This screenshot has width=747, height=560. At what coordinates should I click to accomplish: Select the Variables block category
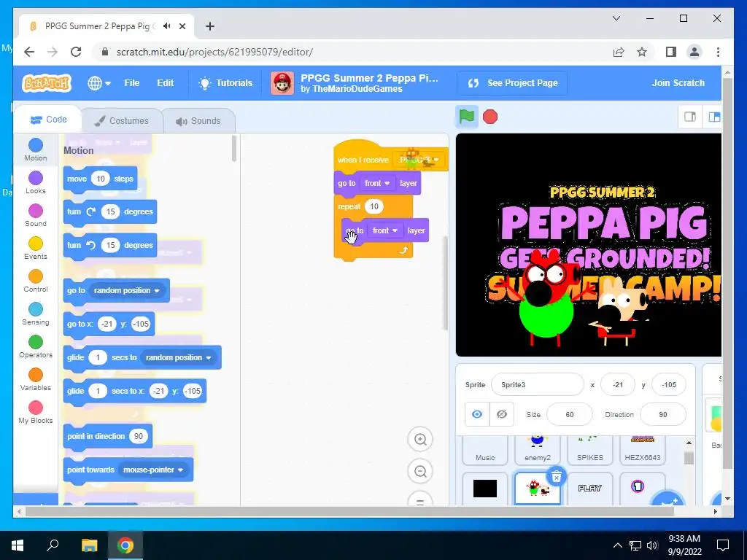tap(36, 379)
